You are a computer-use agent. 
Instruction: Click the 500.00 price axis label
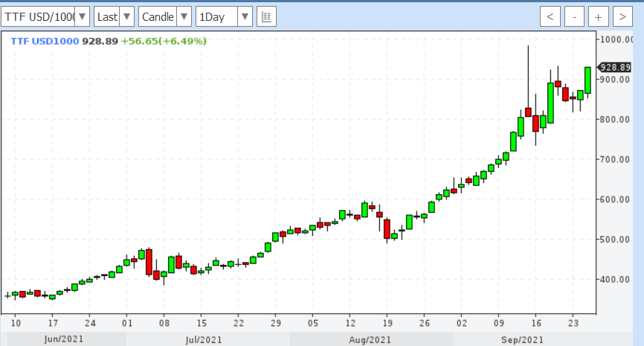tap(614, 240)
